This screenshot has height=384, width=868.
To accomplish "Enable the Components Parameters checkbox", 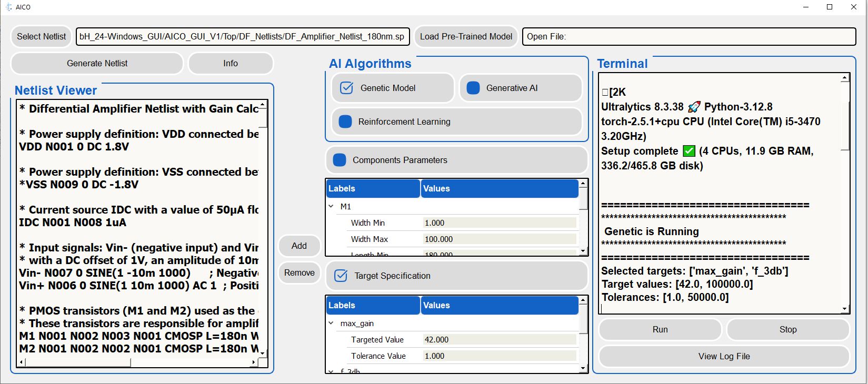I will click(x=340, y=160).
